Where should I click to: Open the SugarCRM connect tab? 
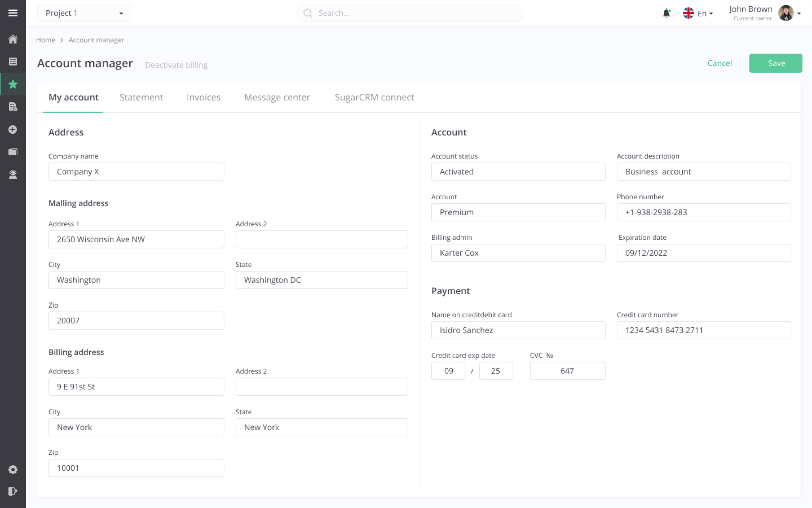point(374,97)
